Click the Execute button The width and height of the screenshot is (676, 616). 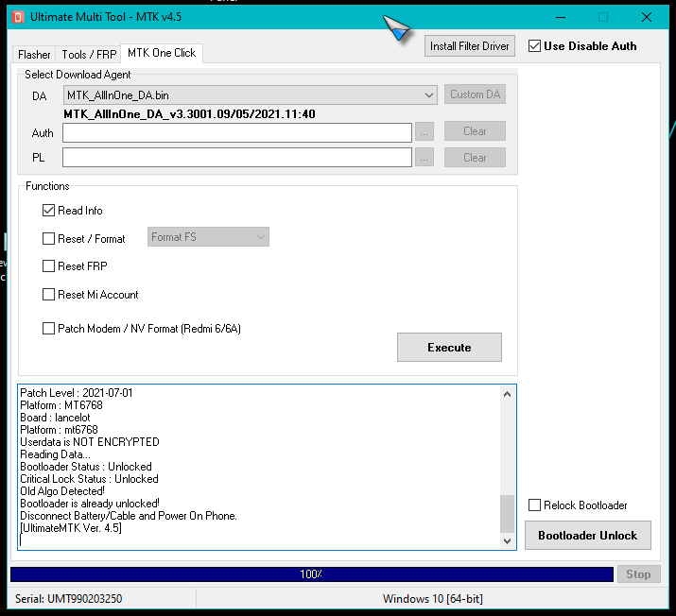pos(449,347)
